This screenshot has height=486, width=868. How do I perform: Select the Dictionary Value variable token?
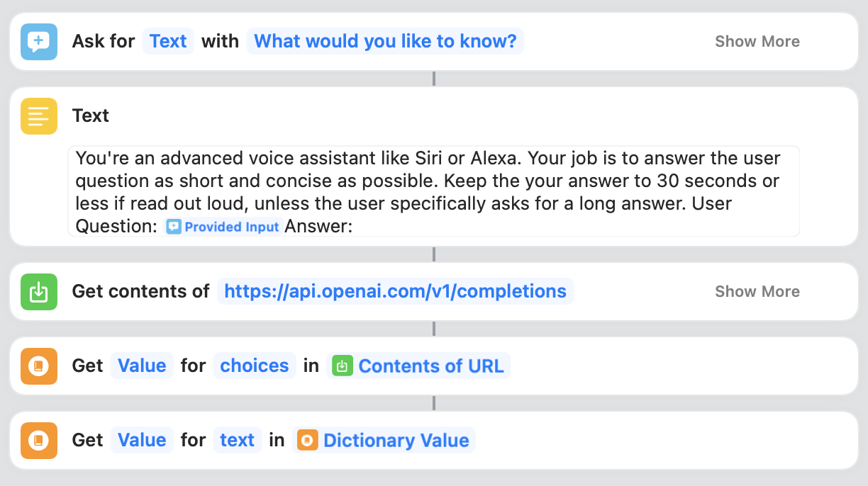pos(384,441)
